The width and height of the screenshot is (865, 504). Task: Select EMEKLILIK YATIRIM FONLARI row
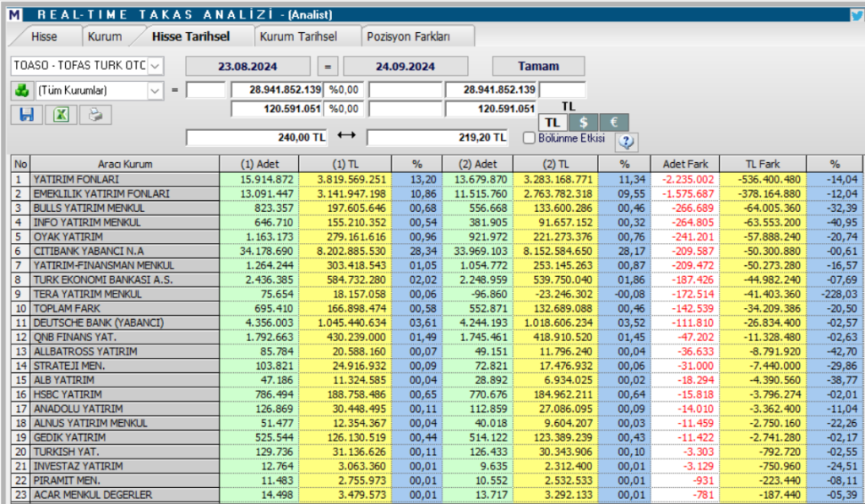[x=437, y=193]
